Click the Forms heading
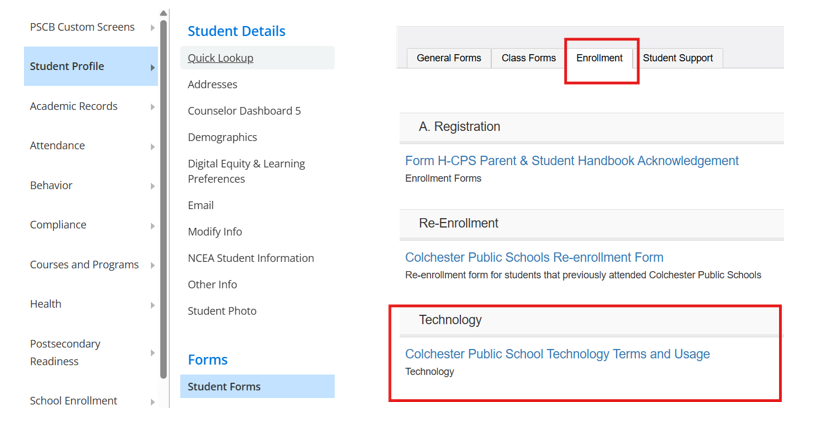This screenshot has width=817, height=427. click(x=207, y=360)
